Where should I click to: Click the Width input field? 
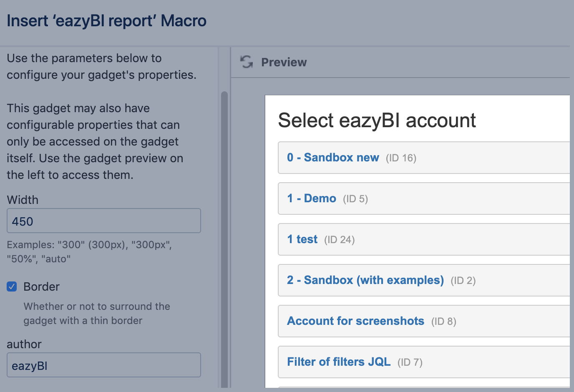pos(104,221)
